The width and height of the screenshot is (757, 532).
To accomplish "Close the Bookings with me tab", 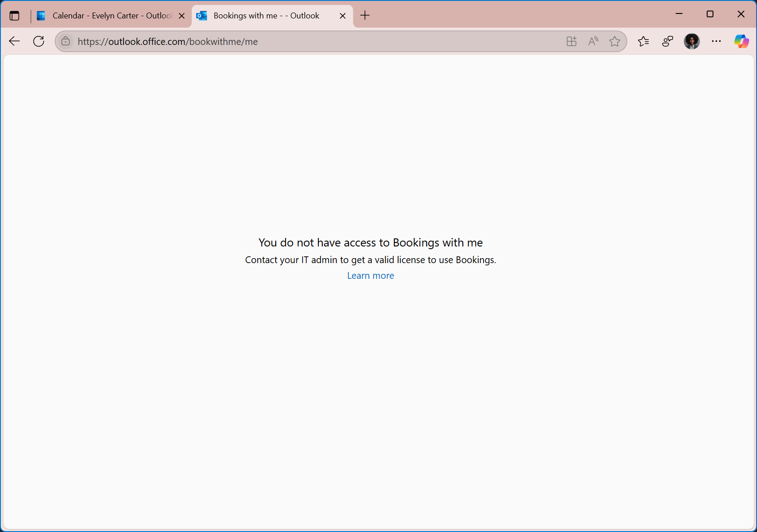I will [343, 16].
